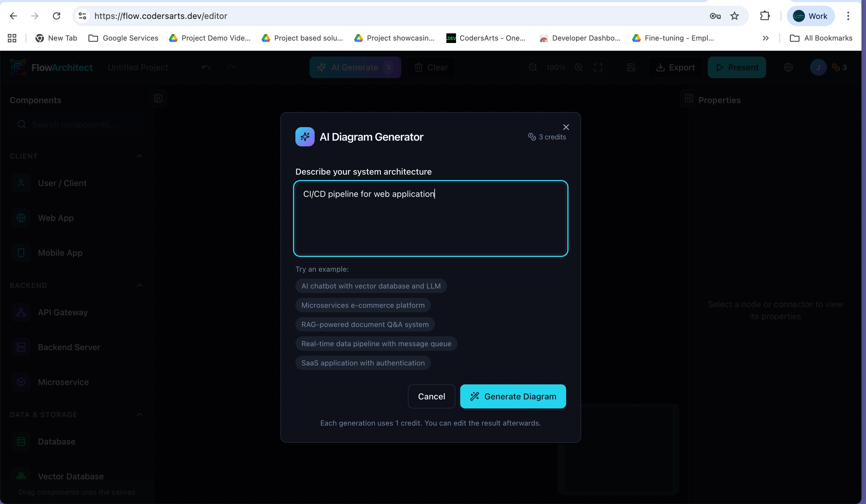Screen dimensions: 866x504
Task: Collapse the DATA & STORAGE section
Action: (139, 414)
